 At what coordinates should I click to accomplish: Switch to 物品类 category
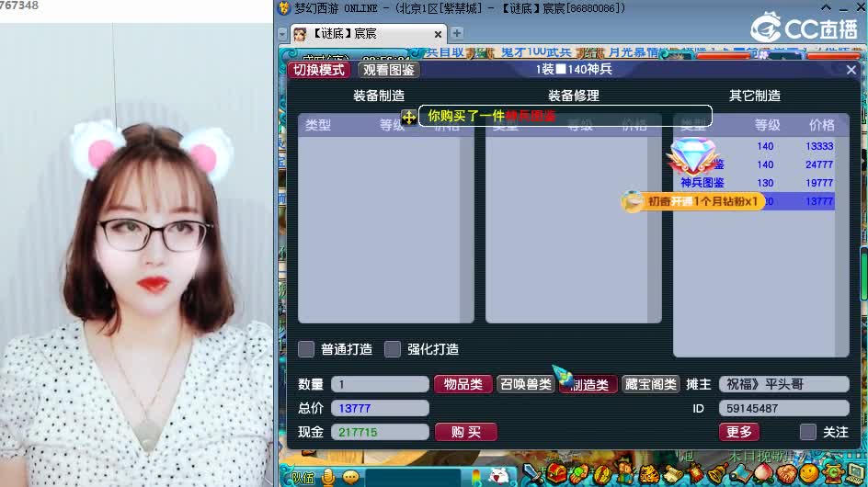pyautogui.click(x=463, y=384)
